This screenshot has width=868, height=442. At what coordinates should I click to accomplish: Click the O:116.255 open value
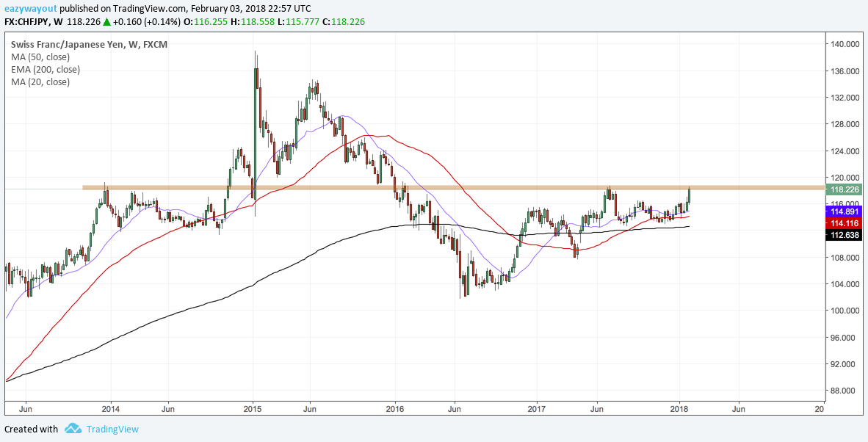[x=207, y=21]
